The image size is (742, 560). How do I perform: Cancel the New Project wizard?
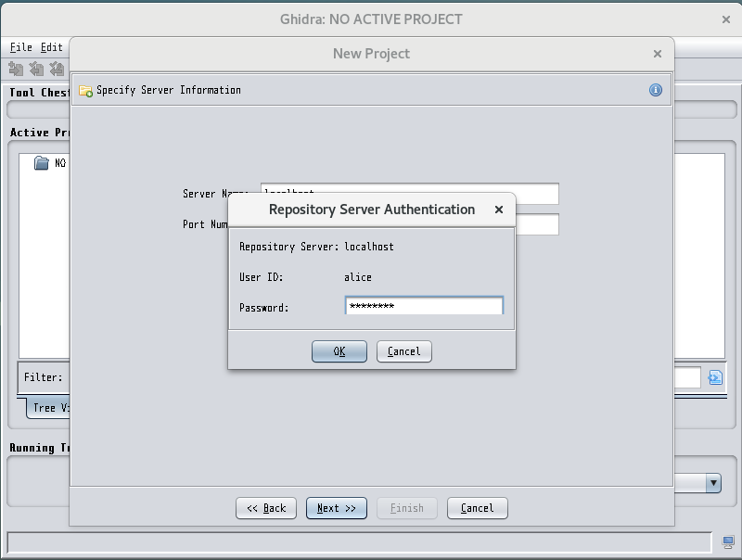[477, 508]
